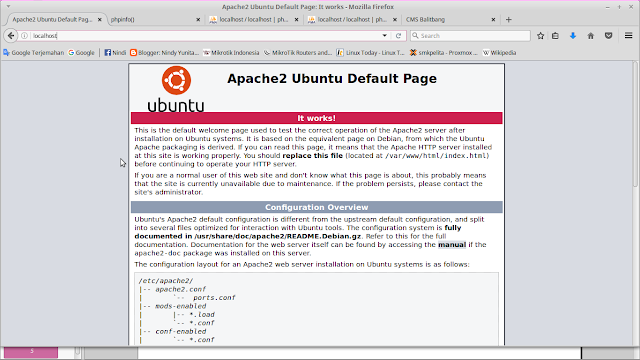Bookmark this page with the star icon
This screenshot has height=360, width=640.
click(540, 36)
